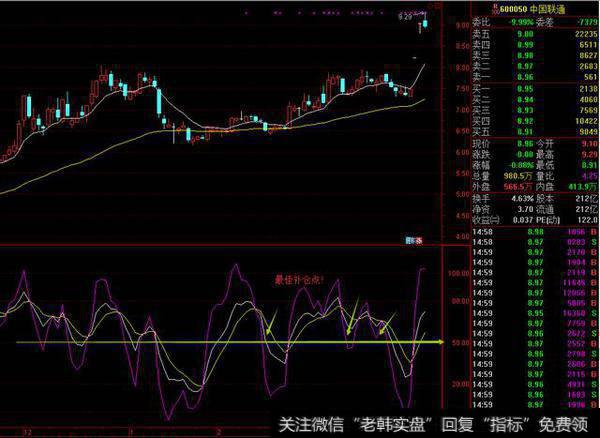Click the small R badge beside stock code 600050
The width and height of the screenshot is (600, 438).
pos(496,8)
